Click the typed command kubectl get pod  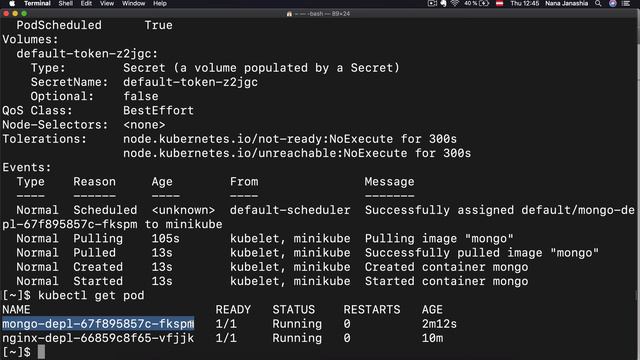tap(91, 295)
